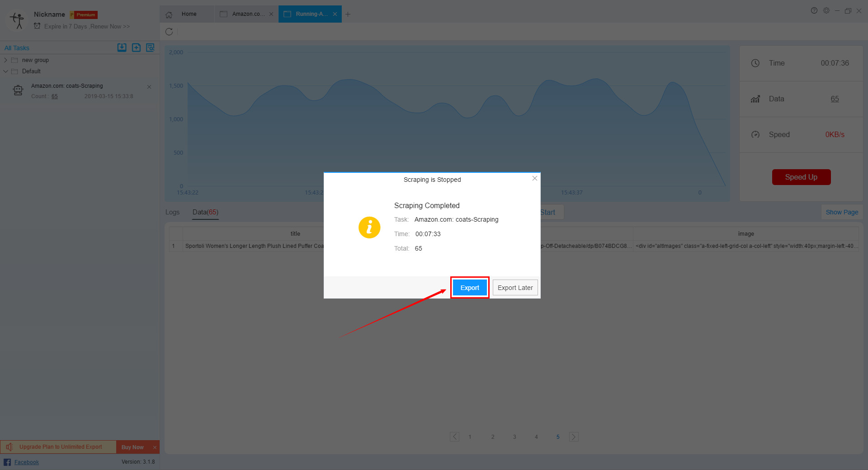Viewport: 868px width, 470px height.
Task: Go to results page 2
Action: click(x=493, y=437)
